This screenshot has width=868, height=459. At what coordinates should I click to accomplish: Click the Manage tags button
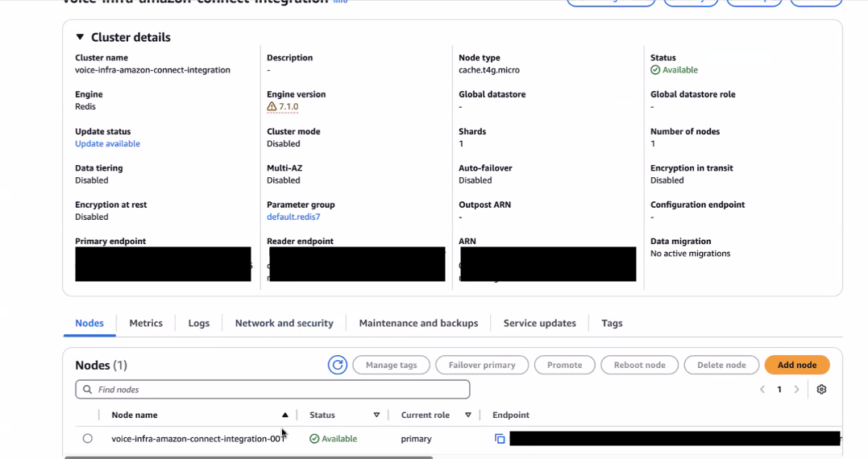[392, 365]
